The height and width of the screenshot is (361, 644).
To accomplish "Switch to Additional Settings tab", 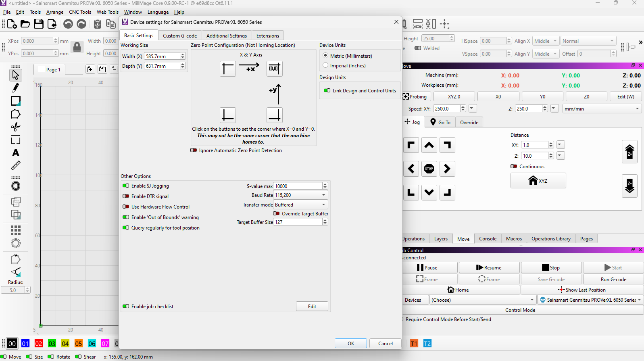I will (227, 35).
